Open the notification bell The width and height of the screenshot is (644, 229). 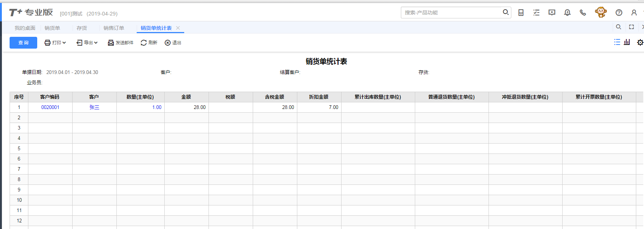coord(567,13)
